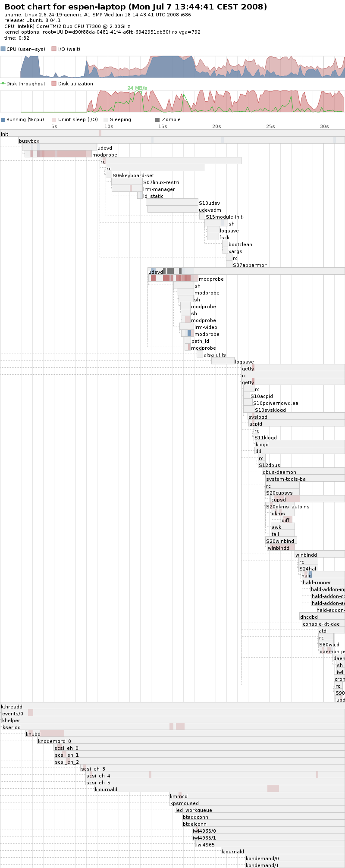Click the Zombie legend swatch
The height and width of the screenshot is (868, 345).
157,120
